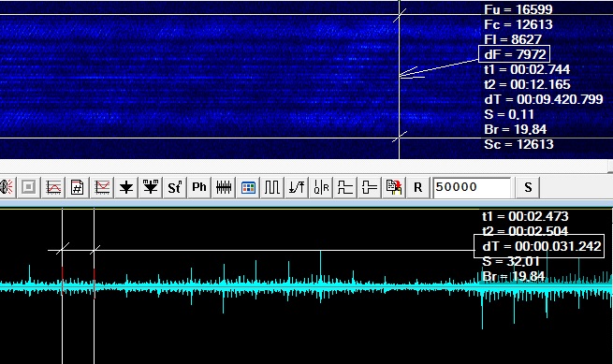Click the Ph phase toolbar button
The height and width of the screenshot is (364, 613).
[x=199, y=187]
